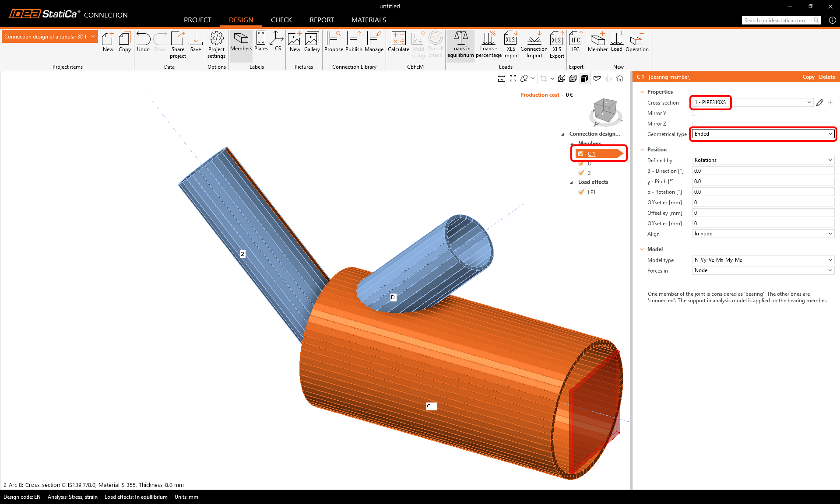Viewport: 840px width, 504px height.
Task: Click the home view icon in viewport
Action: pos(620,78)
